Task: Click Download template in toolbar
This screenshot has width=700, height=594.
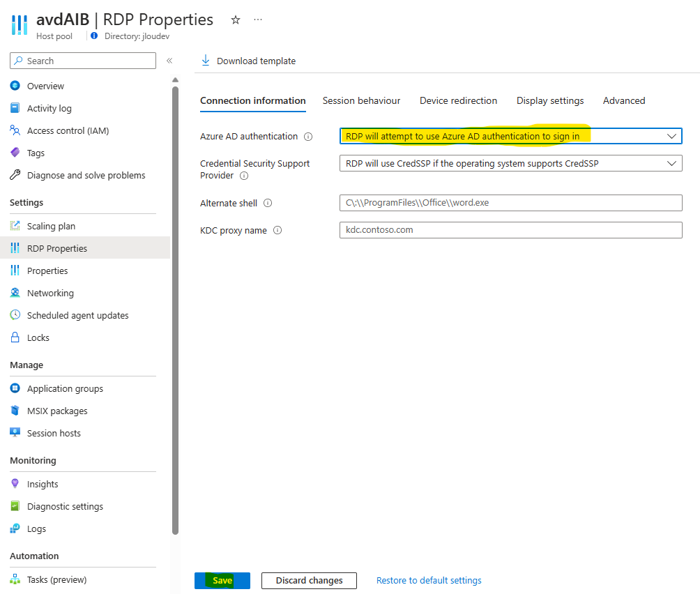Action: click(x=249, y=61)
